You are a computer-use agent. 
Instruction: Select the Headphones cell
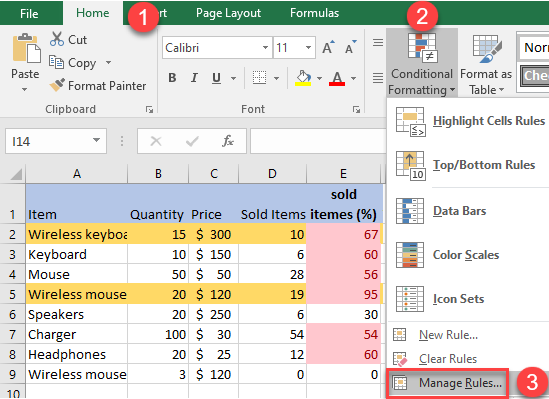tap(77, 354)
